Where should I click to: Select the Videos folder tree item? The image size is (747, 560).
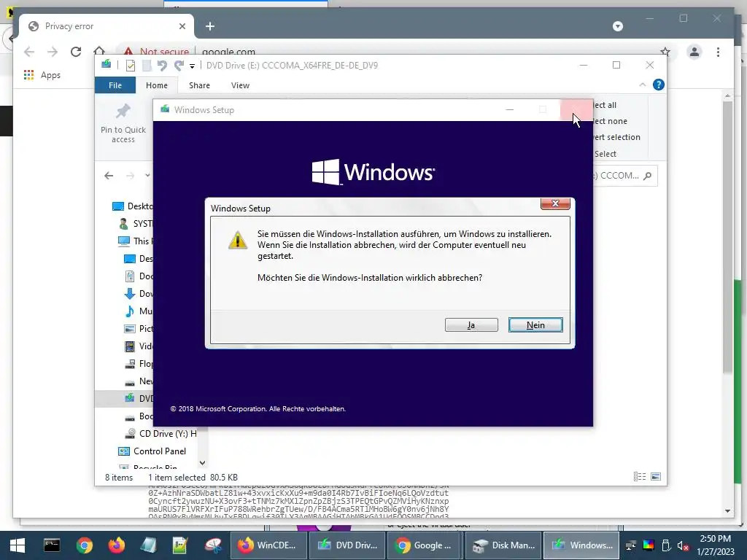139,346
